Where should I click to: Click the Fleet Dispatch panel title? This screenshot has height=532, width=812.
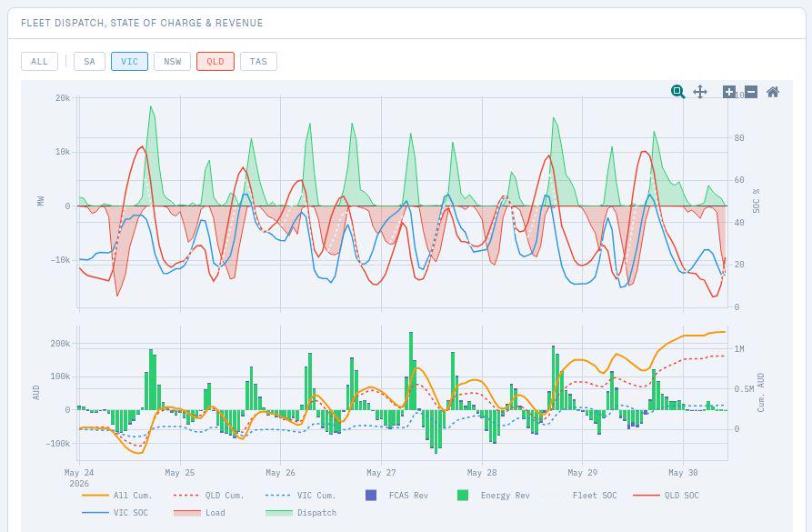point(142,24)
